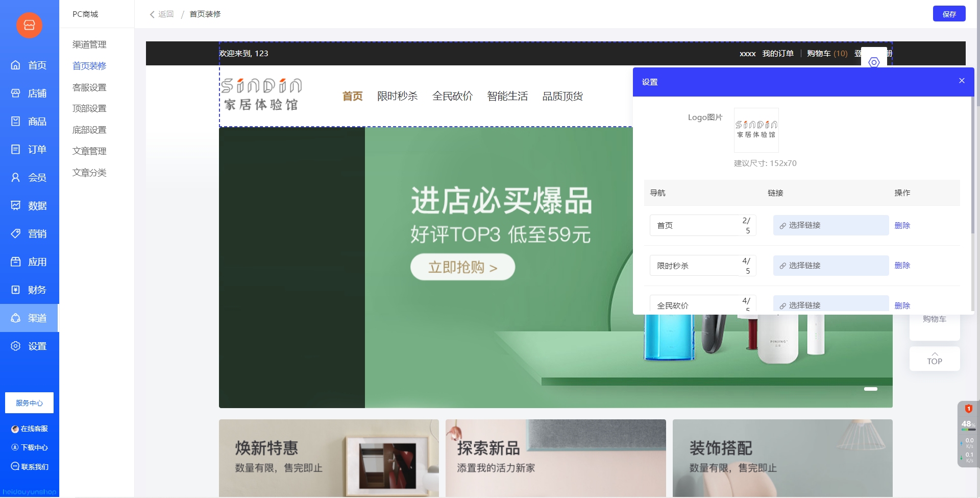Open the 订单 orders sidebar icon
Image resolution: width=980 pixels, height=498 pixels.
(16, 150)
